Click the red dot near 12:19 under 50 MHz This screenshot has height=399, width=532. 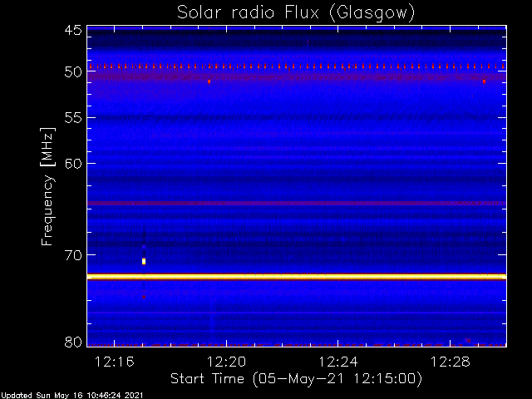pyautogui.click(x=209, y=81)
